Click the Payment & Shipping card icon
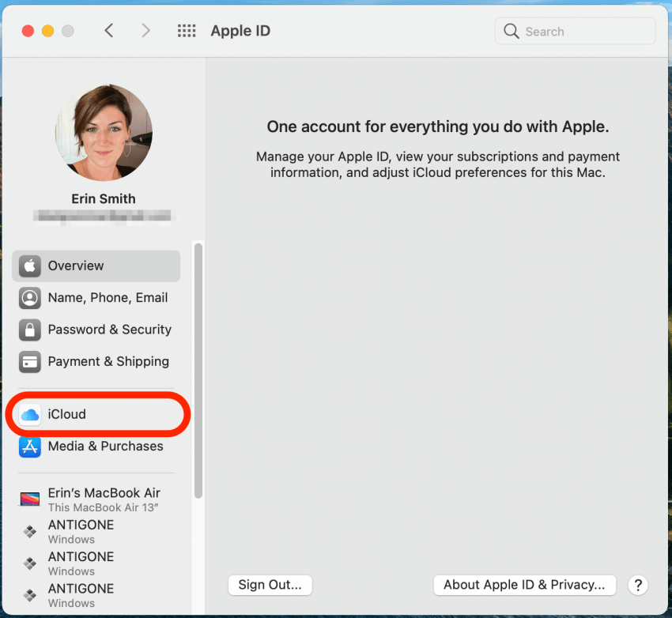The image size is (672, 618). click(29, 361)
